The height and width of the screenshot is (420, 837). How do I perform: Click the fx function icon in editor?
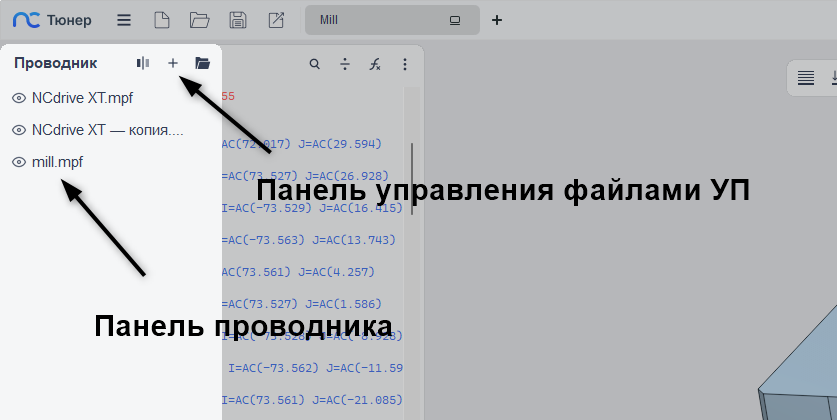[x=375, y=64]
